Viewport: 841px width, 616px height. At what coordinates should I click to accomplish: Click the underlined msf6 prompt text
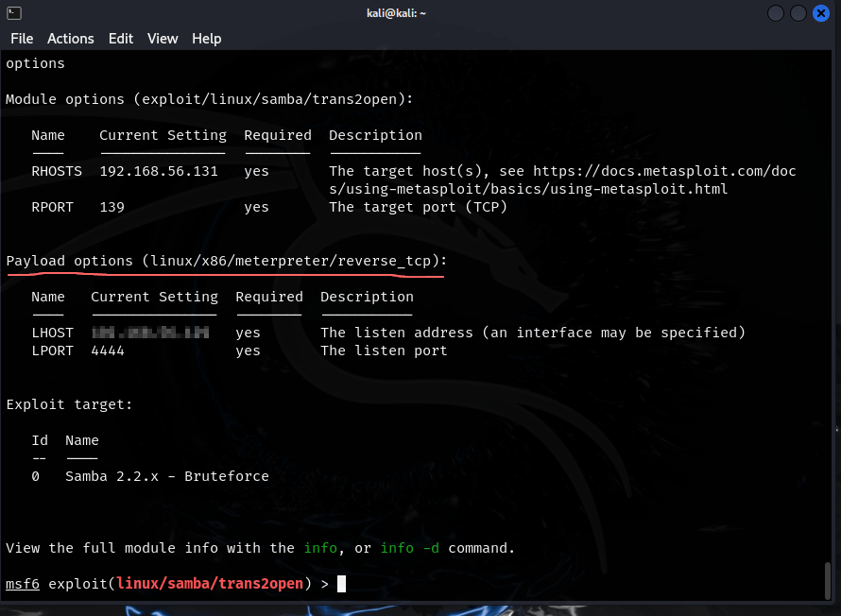pyautogui.click(x=23, y=583)
